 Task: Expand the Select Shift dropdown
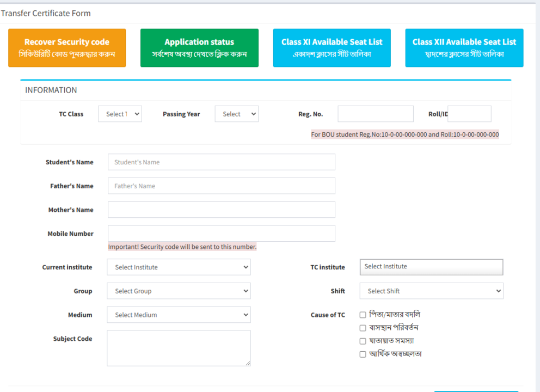(x=431, y=291)
